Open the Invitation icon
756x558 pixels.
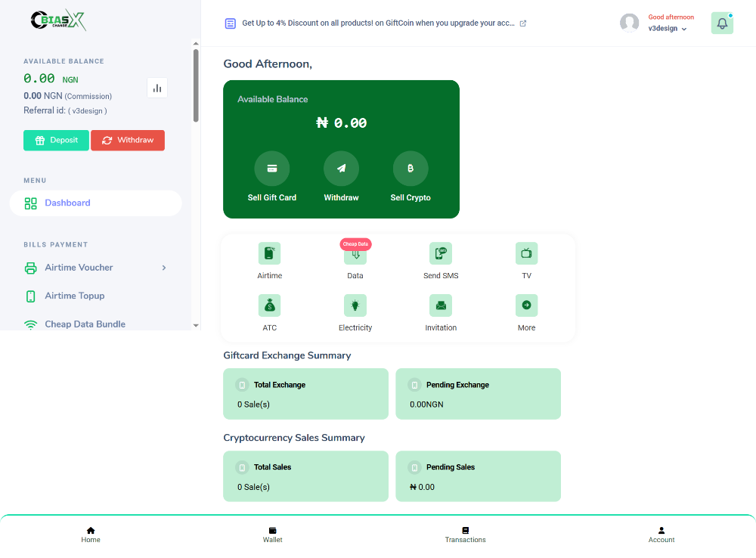[x=441, y=305]
